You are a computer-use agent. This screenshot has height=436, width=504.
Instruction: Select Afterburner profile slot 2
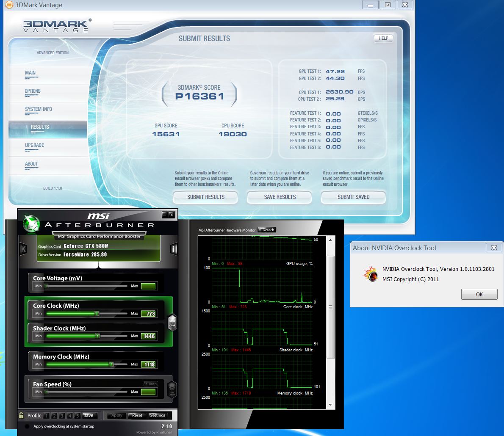pyautogui.click(x=54, y=415)
